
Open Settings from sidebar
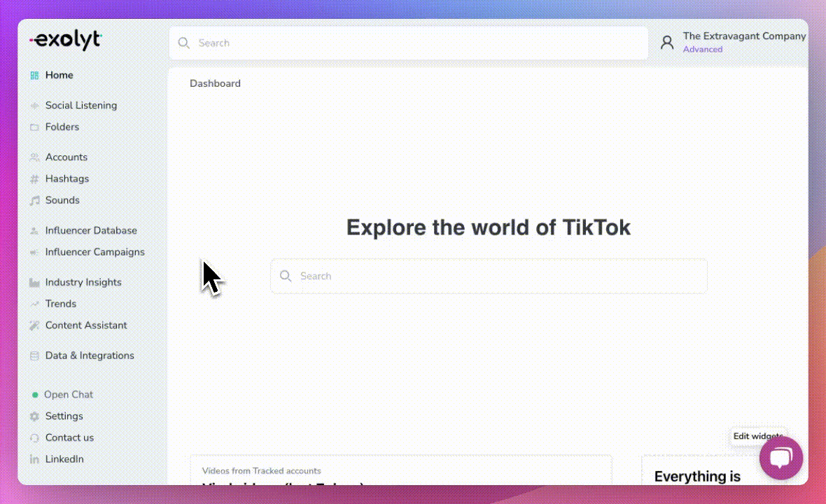[x=64, y=416]
